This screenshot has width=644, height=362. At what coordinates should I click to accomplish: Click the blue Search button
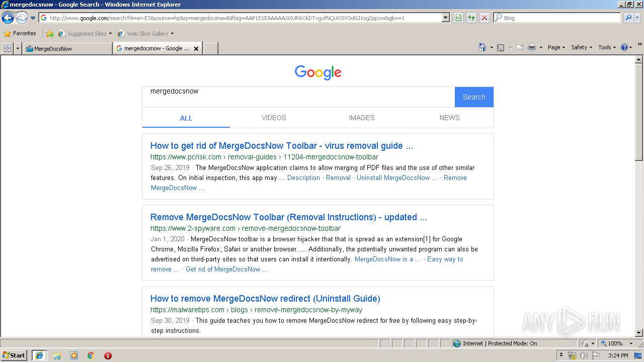(x=474, y=97)
